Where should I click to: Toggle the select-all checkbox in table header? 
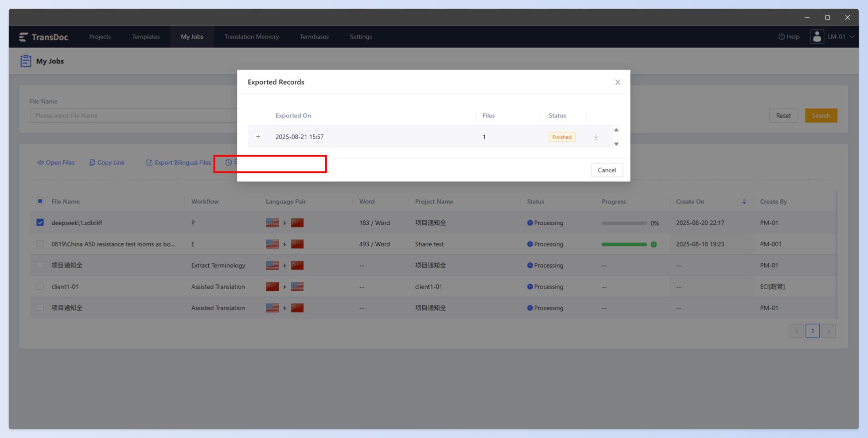point(40,201)
